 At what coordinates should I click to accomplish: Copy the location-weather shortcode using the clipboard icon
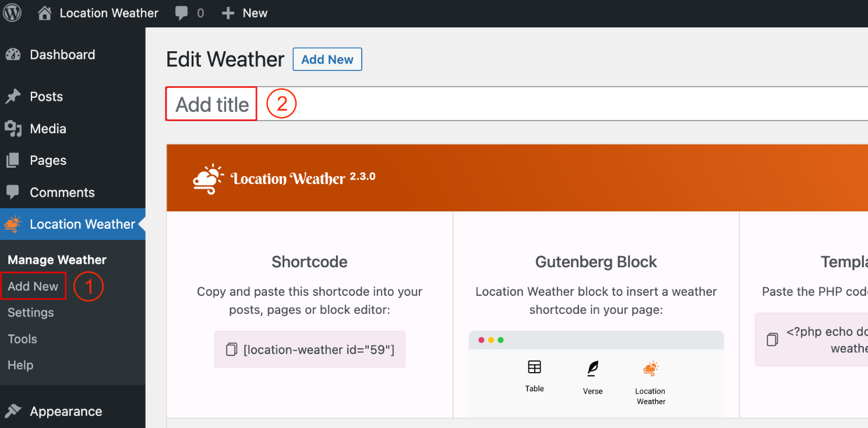click(231, 349)
